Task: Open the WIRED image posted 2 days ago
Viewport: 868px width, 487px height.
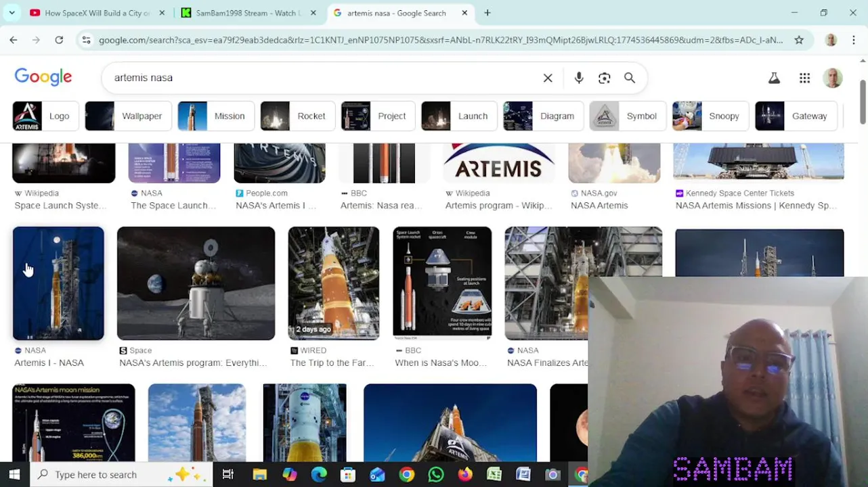Action: point(333,283)
